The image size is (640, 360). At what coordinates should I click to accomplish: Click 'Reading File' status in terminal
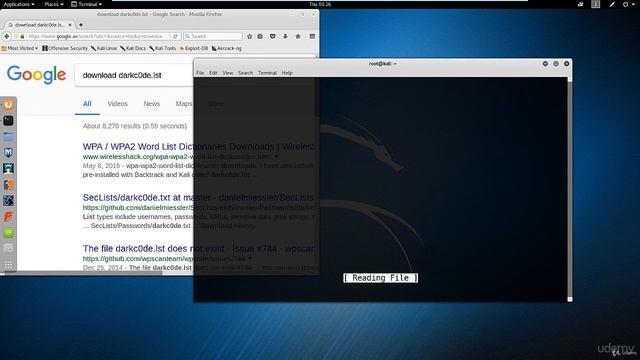(380, 278)
